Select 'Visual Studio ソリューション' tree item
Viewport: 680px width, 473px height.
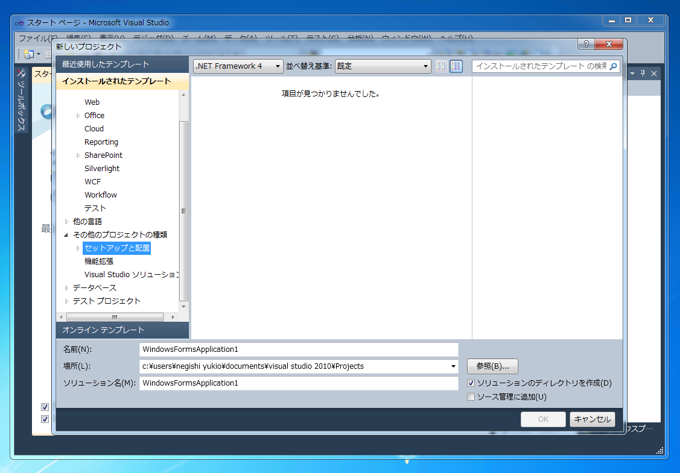click(131, 275)
